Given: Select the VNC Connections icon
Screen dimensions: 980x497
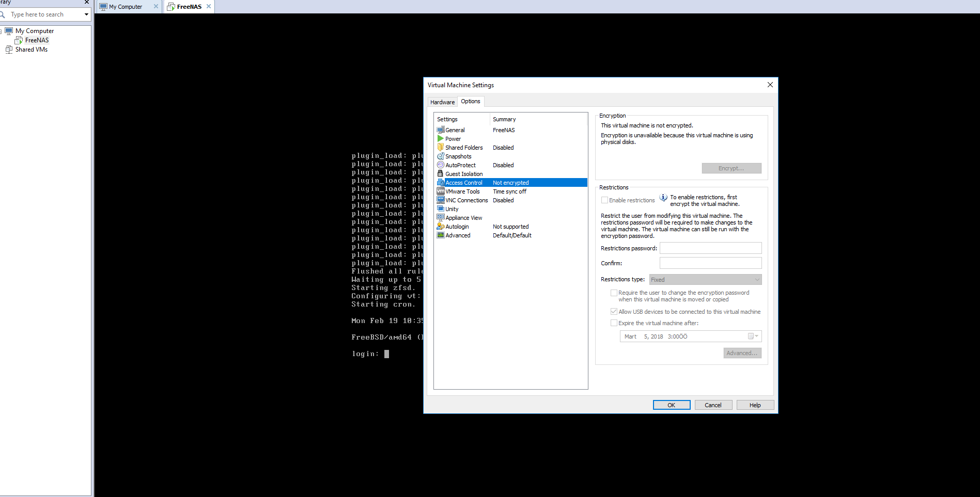Looking at the screenshot, I should tap(441, 200).
